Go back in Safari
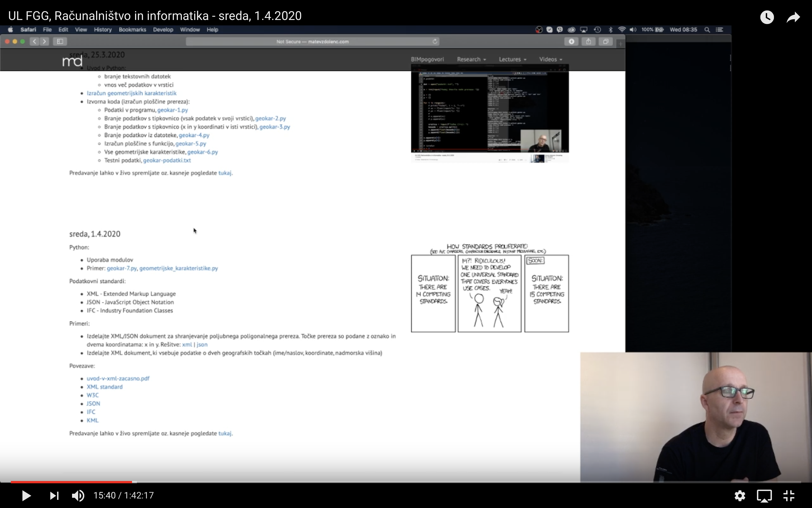This screenshot has width=812, height=508. coord(34,41)
